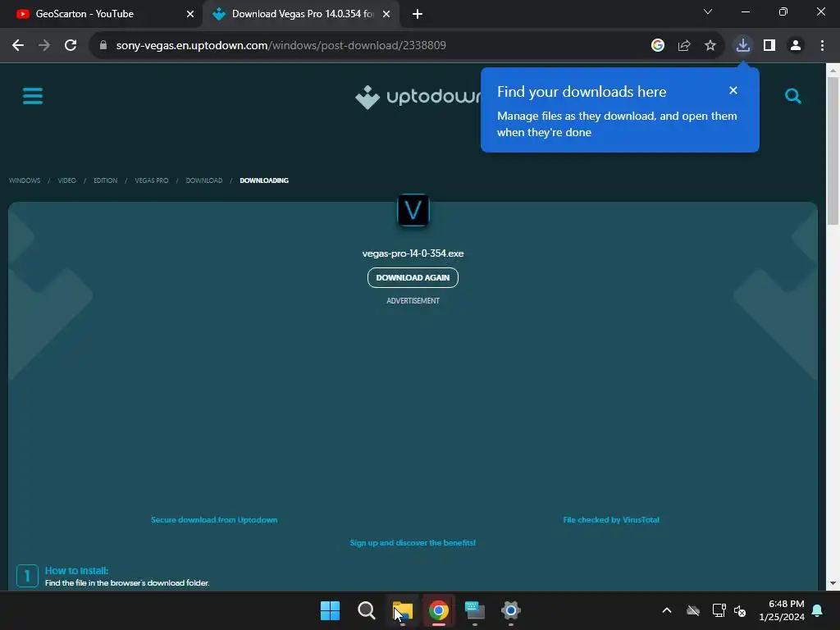
Task: Click the Vegas Pro app icon
Action: [x=413, y=210]
